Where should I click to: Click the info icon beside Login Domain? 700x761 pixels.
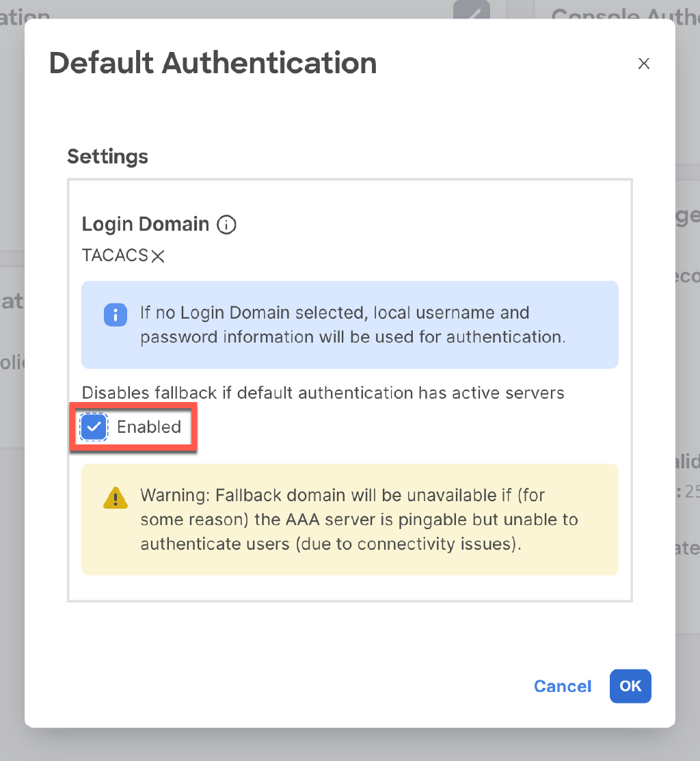click(x=226, y=224)
